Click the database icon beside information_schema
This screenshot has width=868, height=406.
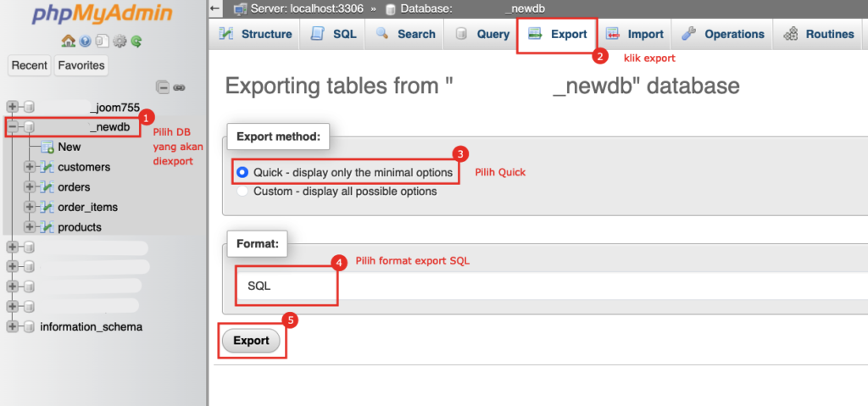tap(30, 327)
